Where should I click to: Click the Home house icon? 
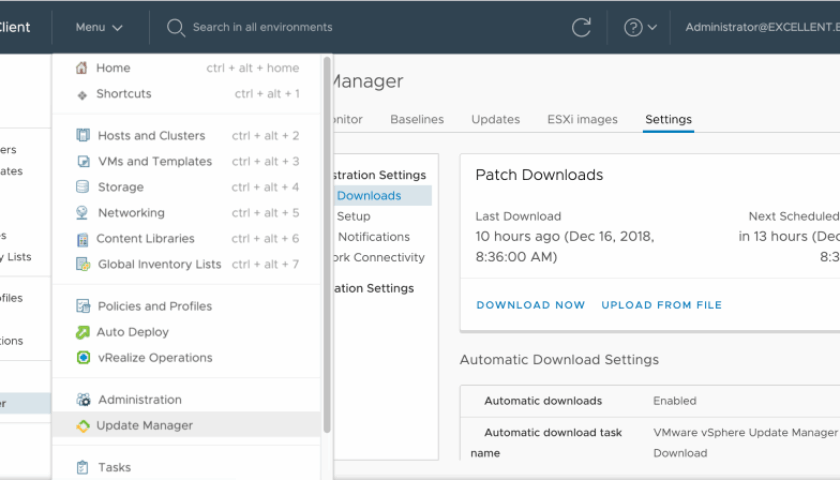pyautogui.click(x=81, y=68)
